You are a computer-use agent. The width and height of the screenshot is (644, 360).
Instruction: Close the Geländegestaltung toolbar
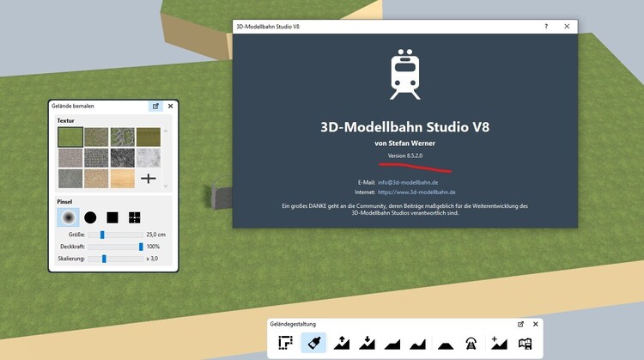536,324
